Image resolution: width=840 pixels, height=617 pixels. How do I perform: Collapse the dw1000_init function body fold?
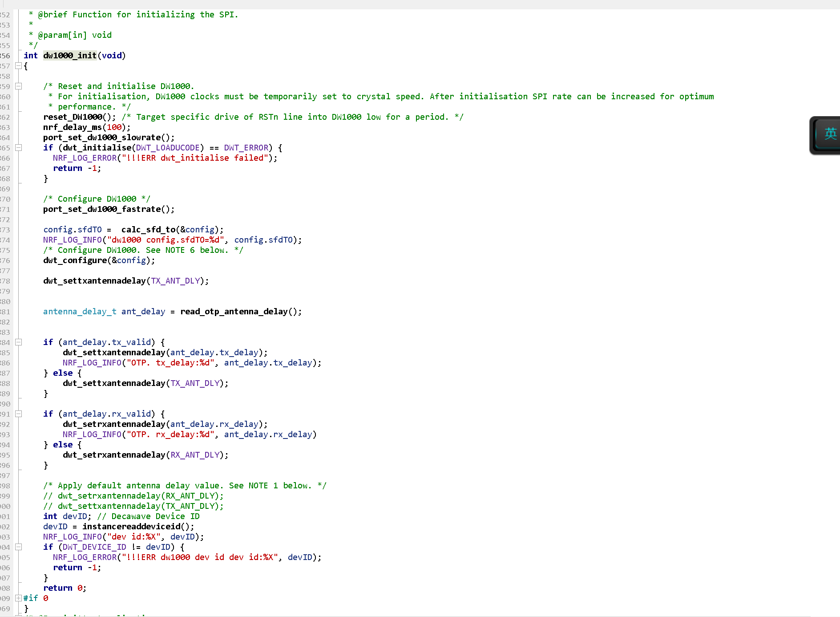click(18, 66)
